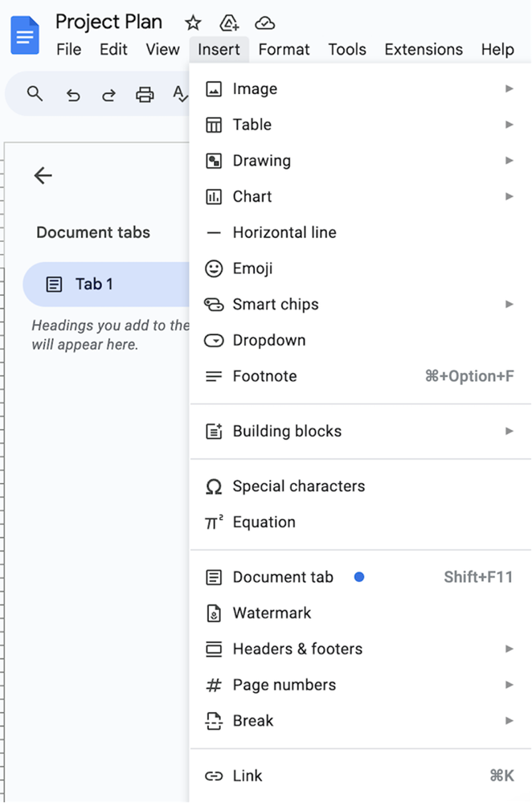Click the chain Link icon
Image resolution: width=532 pixels, height=803 pixels.
click(214, 776)
